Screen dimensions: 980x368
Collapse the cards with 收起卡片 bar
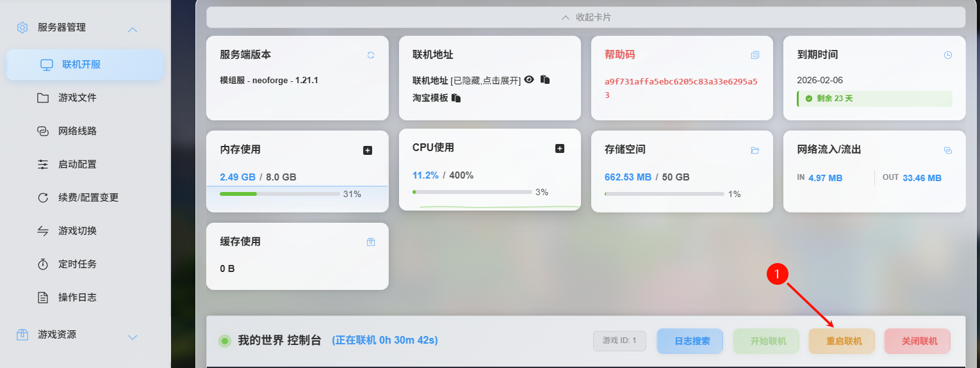(585, 17)
